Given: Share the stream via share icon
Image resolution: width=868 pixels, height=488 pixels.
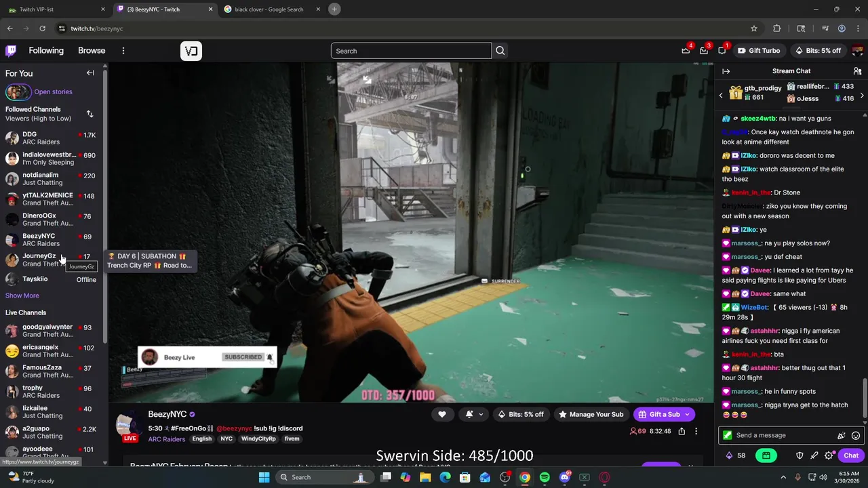Looking at the screenshot, I should click(682, 431).
